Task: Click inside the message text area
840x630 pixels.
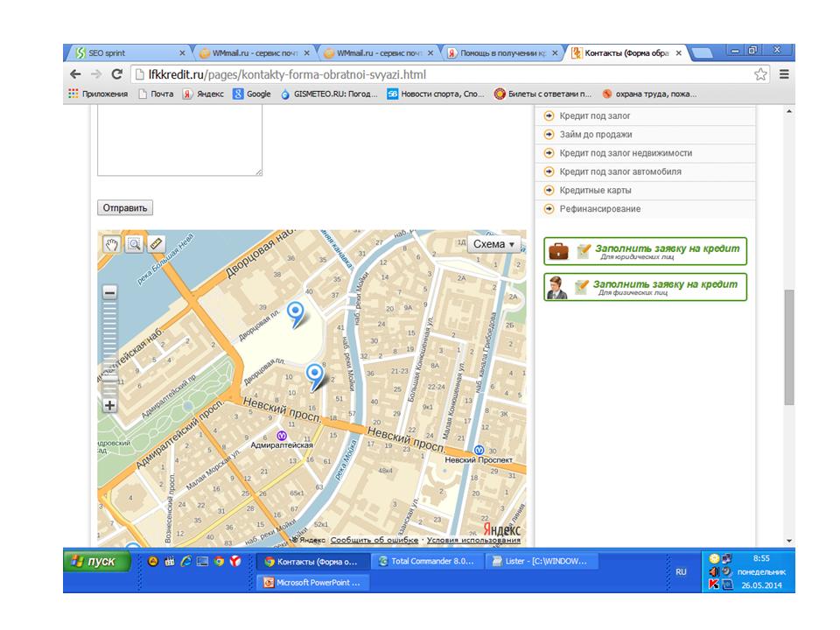Action: tap(179, 140)
